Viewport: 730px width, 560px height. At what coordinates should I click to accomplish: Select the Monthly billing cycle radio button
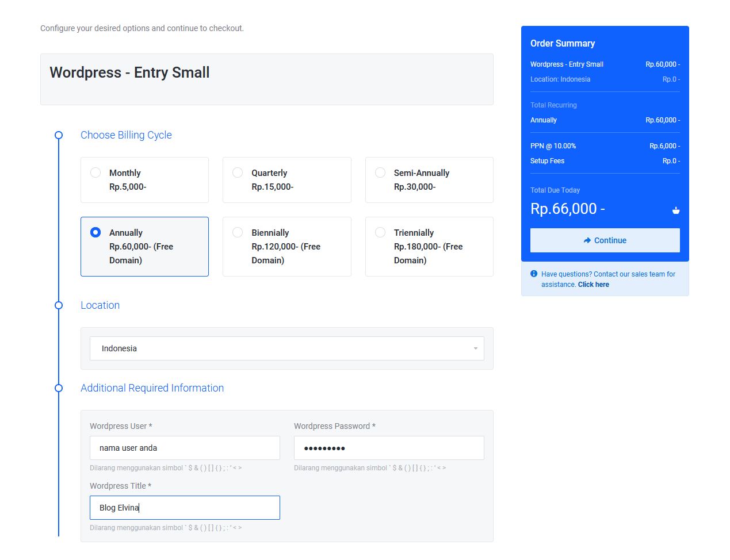point(95,172)
